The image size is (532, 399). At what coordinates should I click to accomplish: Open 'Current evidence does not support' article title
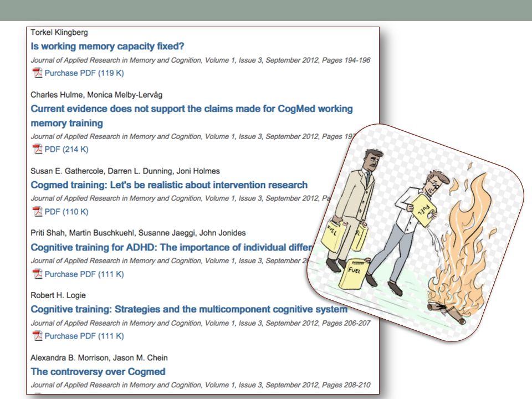(192, 116)
